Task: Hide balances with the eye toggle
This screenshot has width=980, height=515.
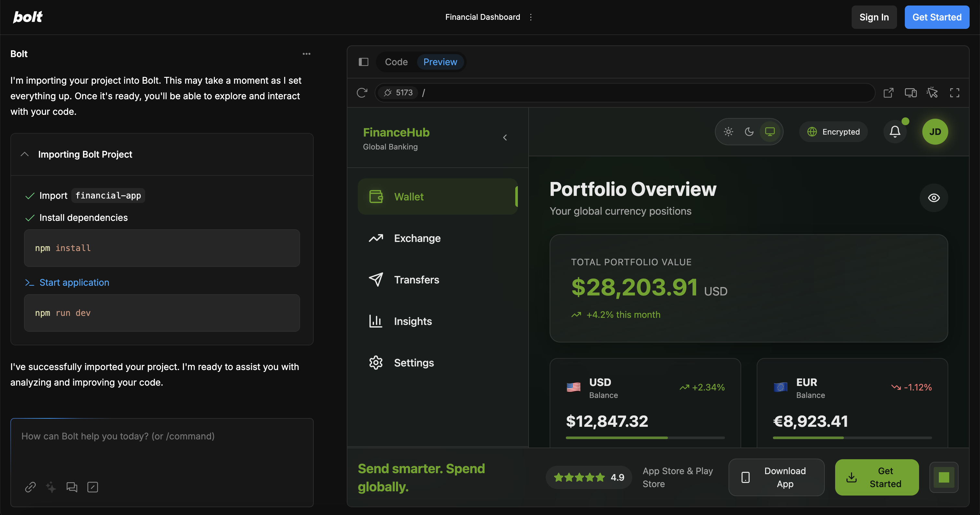Action: click(x=934, y=198)
